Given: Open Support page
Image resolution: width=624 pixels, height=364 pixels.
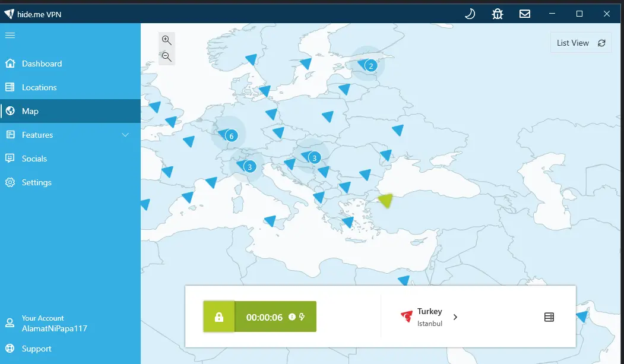Looking at the screenshot, I should [x=70, y=349].
